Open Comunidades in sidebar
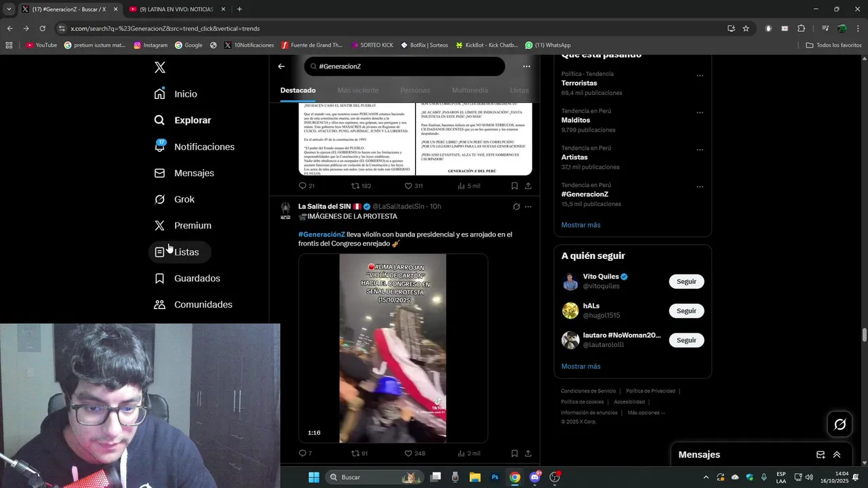The image size is (868, 488). click(194, 304)
